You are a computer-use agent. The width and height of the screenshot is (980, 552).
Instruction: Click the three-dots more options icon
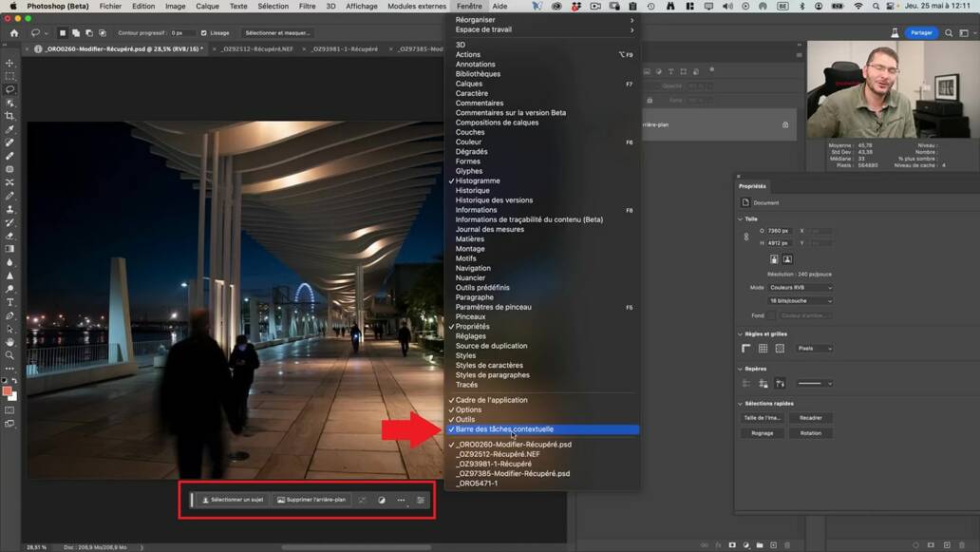[401, 500]
